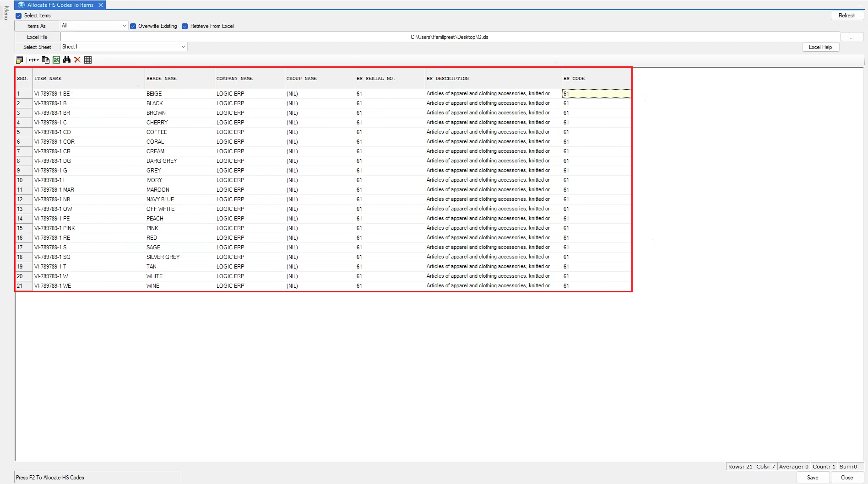The height and width of the screenshot is (484, 868).
Task: Click the column width arrows icon
Action: (33, 60)
